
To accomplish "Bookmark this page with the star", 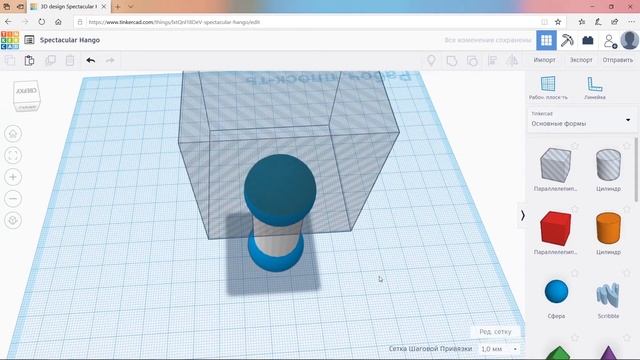I will pos(558,22).
